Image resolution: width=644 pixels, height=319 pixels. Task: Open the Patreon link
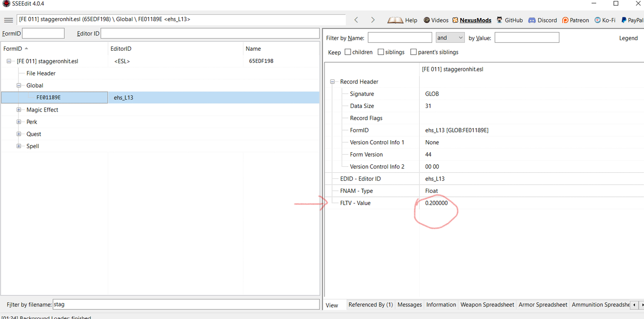[x=575, y=20]
